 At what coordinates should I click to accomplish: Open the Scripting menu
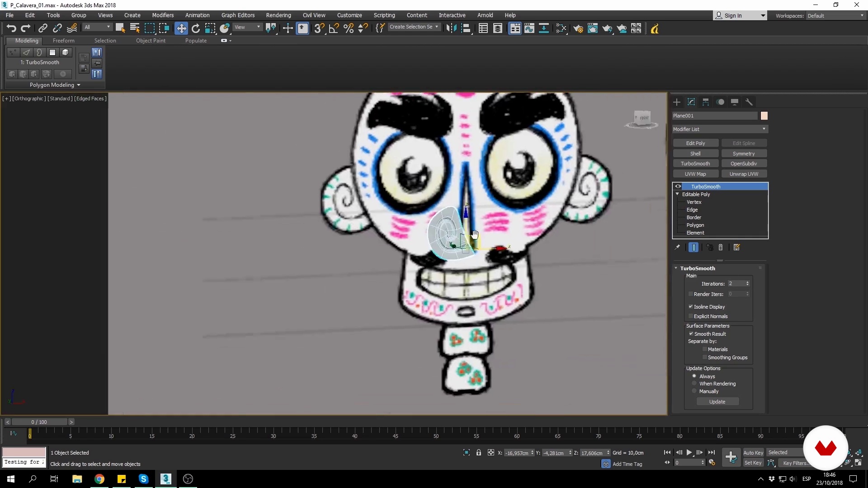384,15
